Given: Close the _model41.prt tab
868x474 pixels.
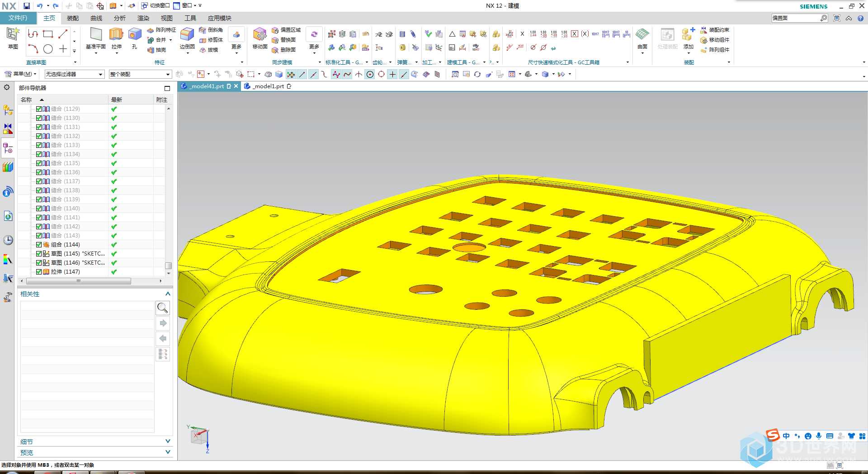Looking at the screenshot, I should (236, 86).
